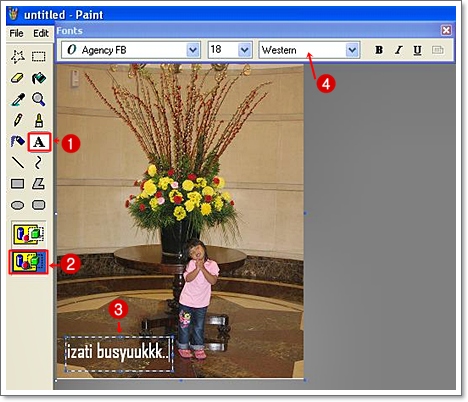Activate the Magnifier tool

tap(39, 99)
